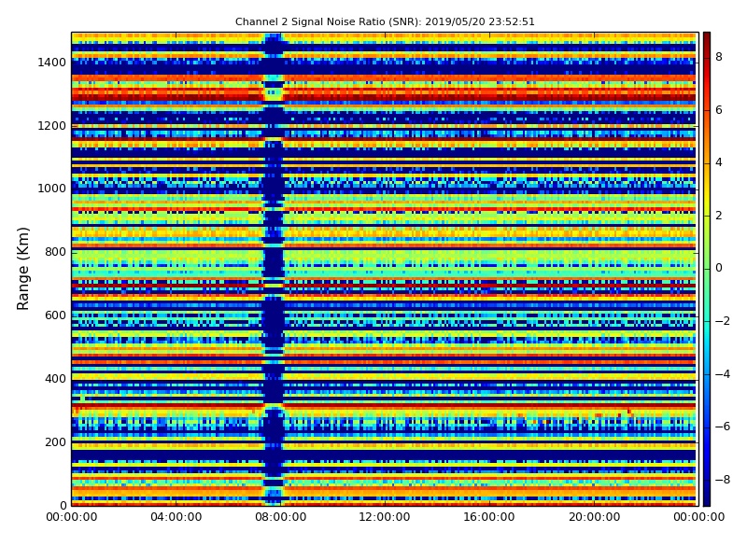
Task: Click the 1000 range tick label
Action: coord(51,189)
